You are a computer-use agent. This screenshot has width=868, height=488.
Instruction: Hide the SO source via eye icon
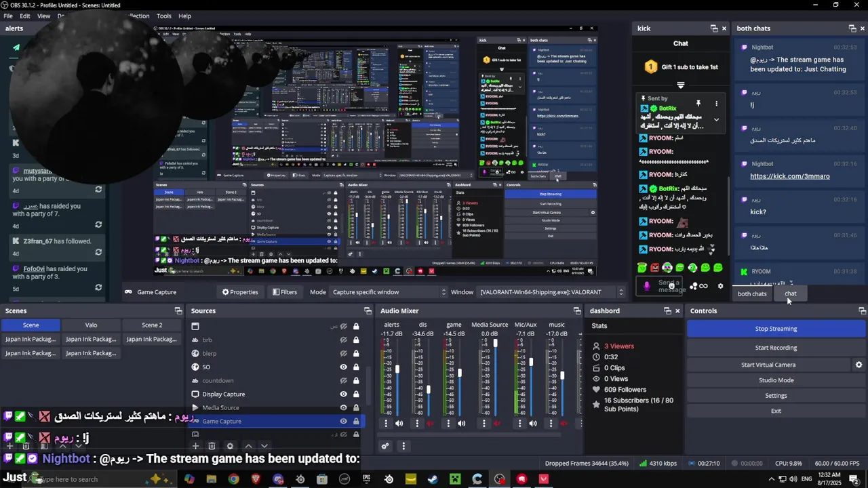pos(343,367)
